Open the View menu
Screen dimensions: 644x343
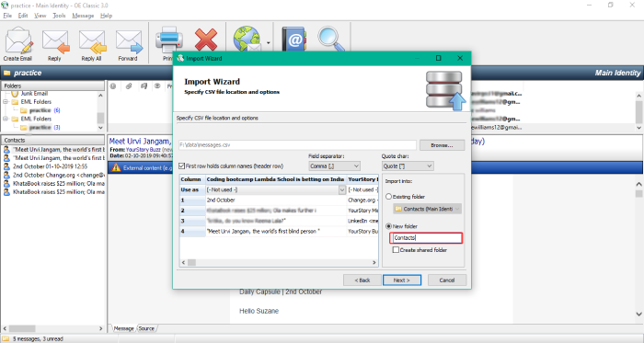(x=40, y=16)
